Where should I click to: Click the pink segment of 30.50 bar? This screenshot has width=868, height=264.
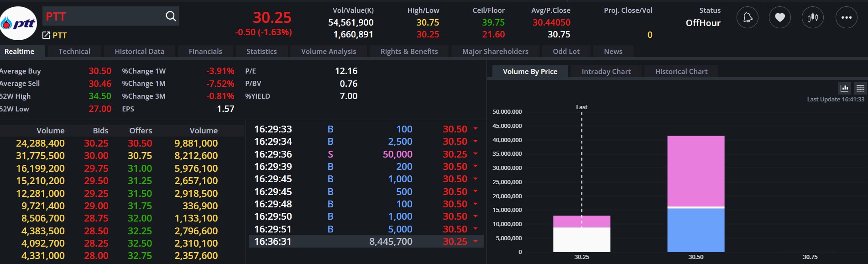point(695,171)
